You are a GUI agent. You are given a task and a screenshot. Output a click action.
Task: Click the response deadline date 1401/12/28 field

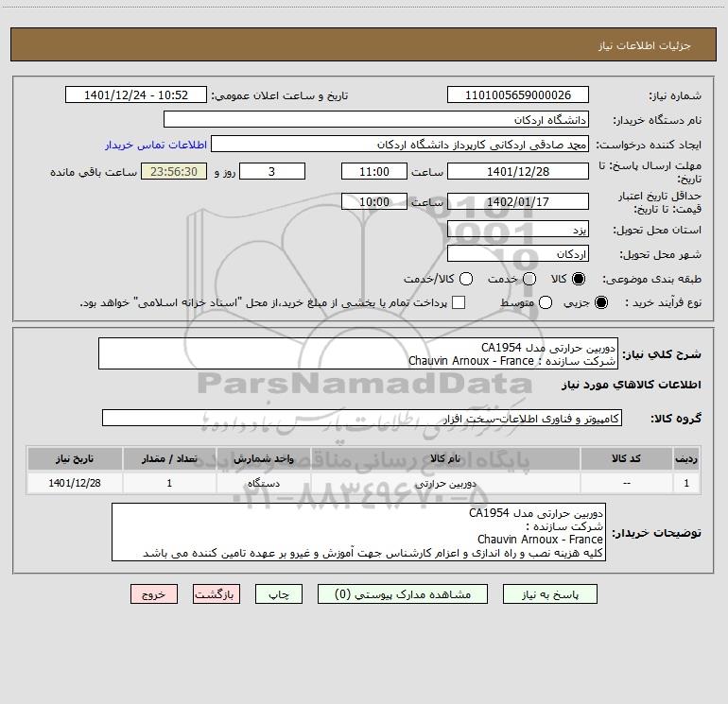[x=518, y=171]
